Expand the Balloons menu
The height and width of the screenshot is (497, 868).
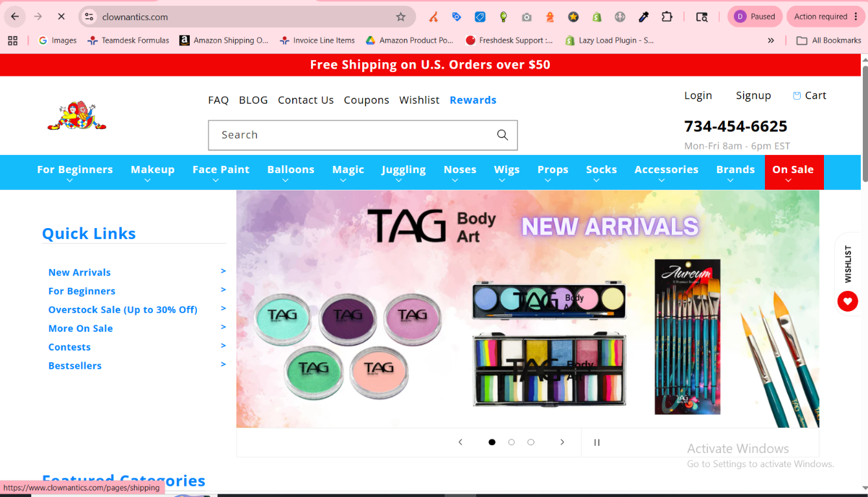pos(291,172)
